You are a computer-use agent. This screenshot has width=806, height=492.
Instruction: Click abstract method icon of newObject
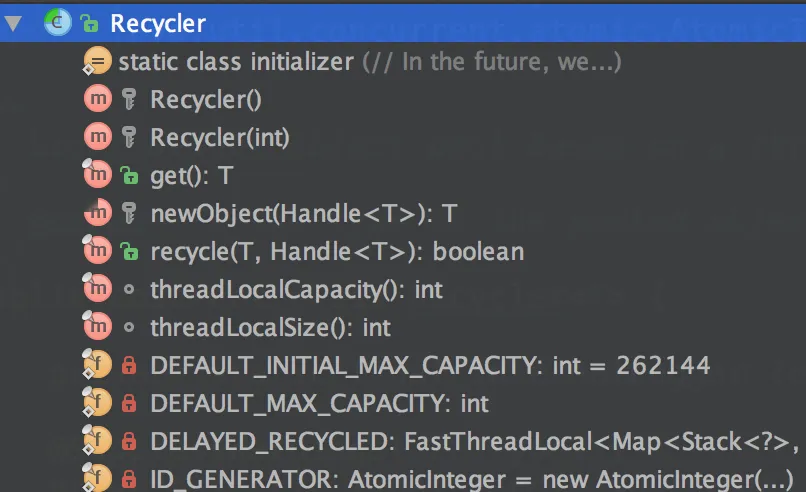(98, 212)
